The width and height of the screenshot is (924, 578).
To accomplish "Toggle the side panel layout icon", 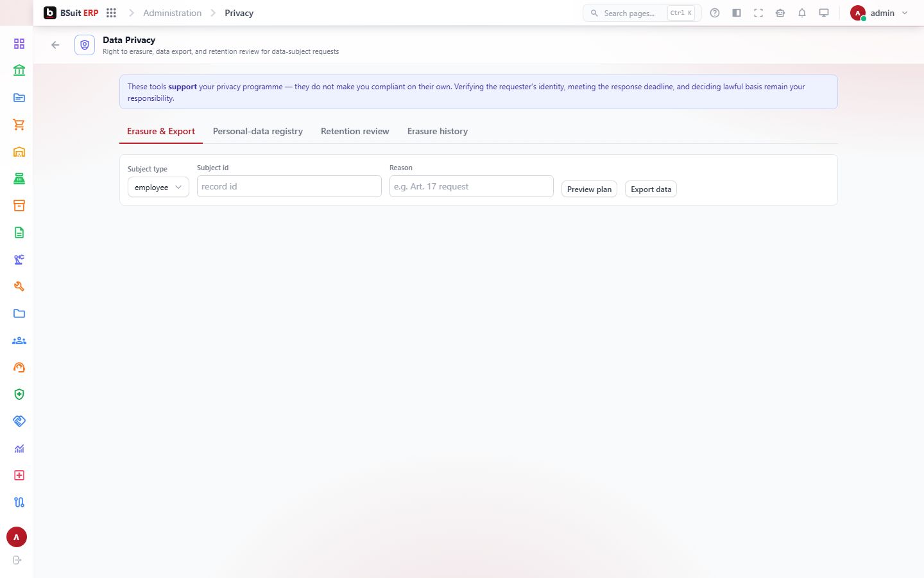I will pos(737,13).
